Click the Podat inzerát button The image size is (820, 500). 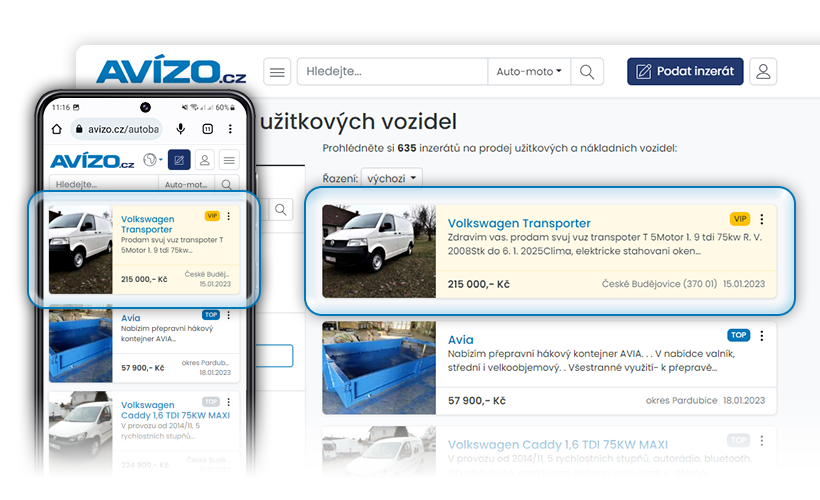coord(685,72)
